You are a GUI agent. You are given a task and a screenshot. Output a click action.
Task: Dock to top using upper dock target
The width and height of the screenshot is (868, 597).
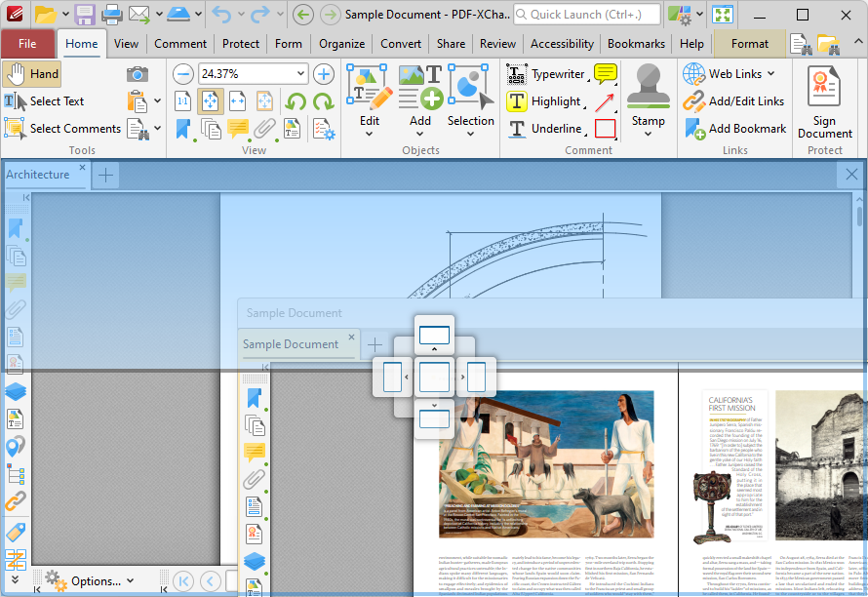click(434, 335)
